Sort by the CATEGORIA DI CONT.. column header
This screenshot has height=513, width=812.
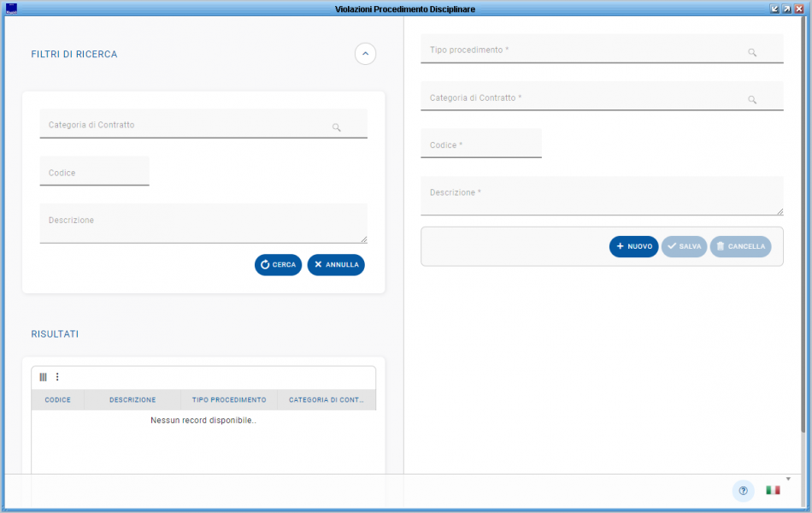(327, 400)
